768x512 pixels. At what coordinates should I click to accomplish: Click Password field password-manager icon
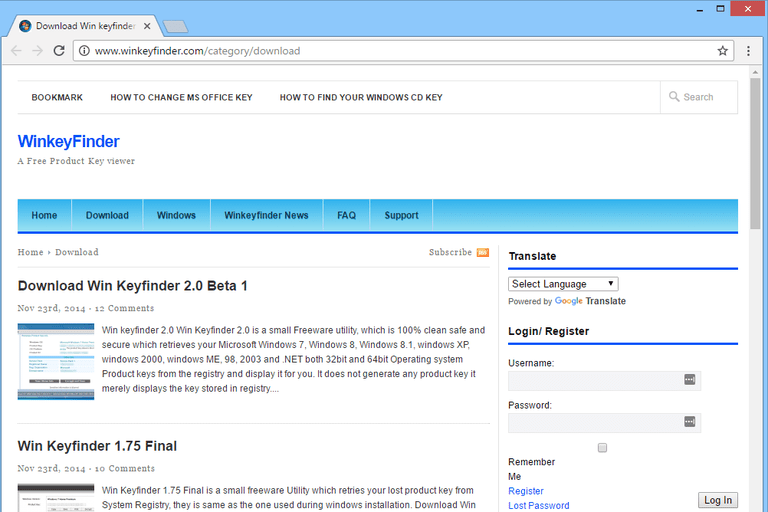690,422
